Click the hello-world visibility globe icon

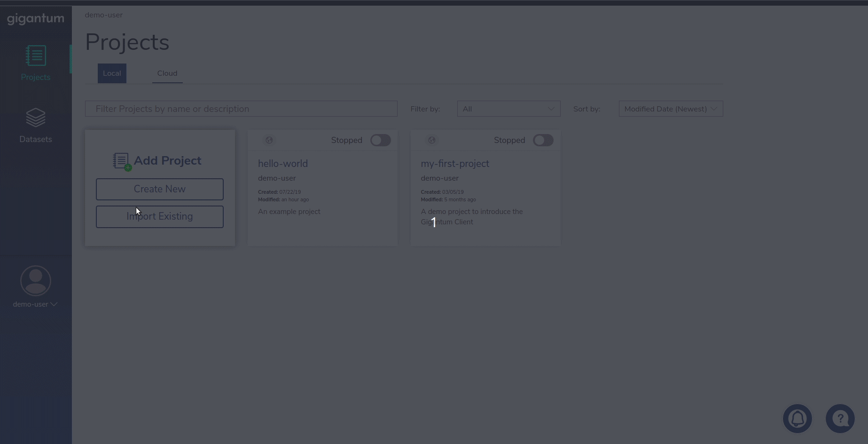tap(269, 140)
